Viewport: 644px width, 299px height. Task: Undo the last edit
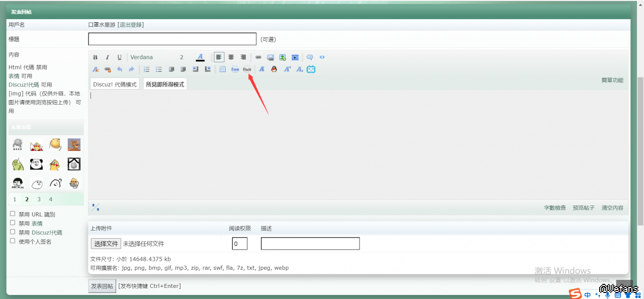[x=120, y=69]
